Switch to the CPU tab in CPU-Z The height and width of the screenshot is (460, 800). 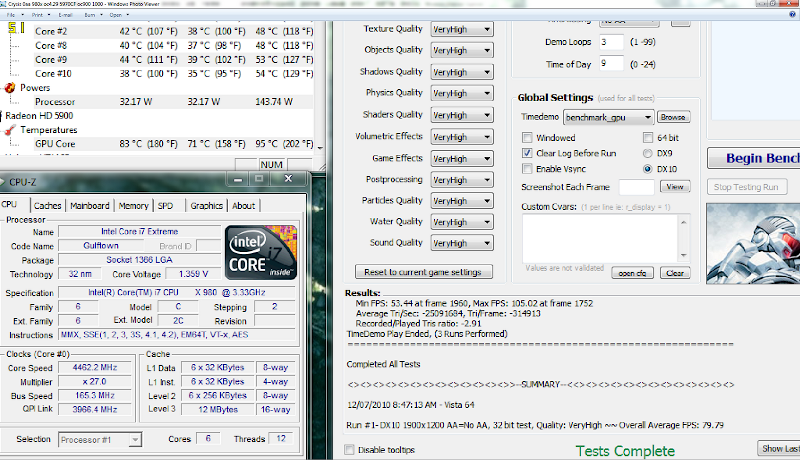pos(9,205)
